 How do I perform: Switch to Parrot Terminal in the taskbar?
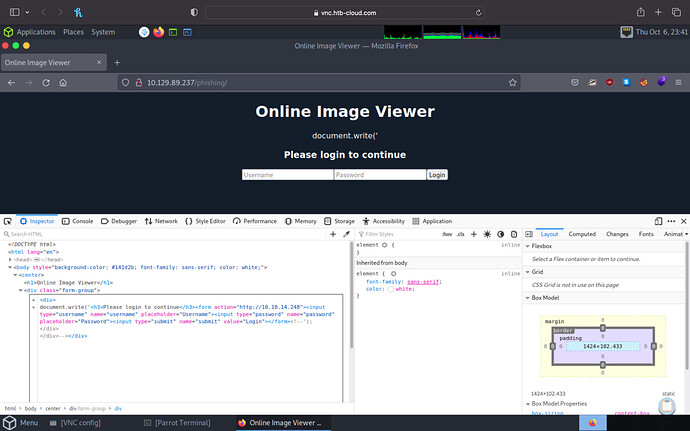point(177,423)
